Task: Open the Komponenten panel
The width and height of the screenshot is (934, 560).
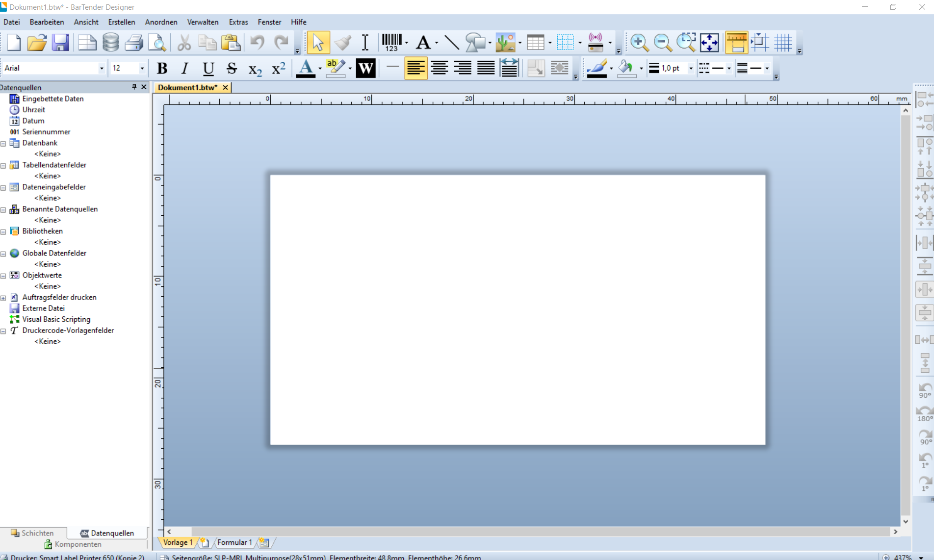Action: 74,544
